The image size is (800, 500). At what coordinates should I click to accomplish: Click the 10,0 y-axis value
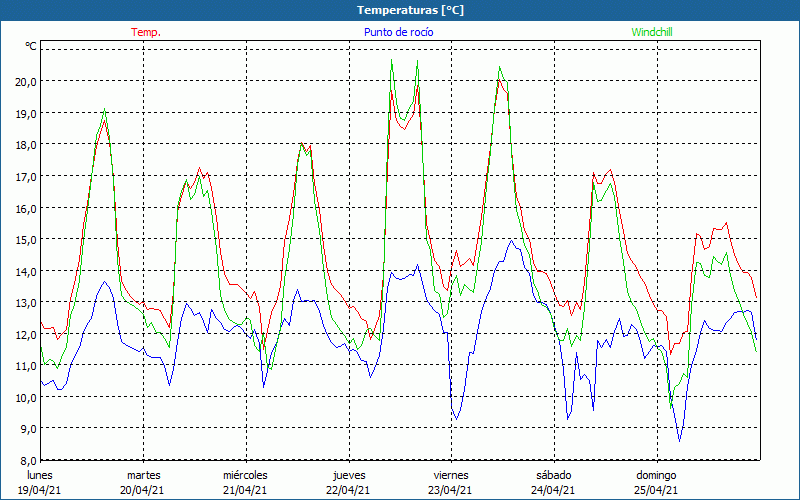[26, 397]
